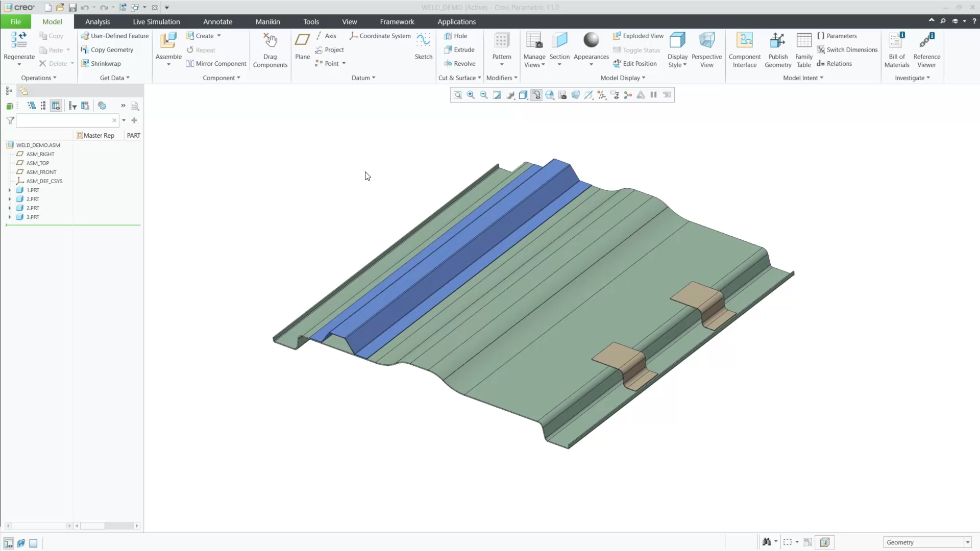Click Switch Dimensions
This screenshot has height=551, width=980.
tap(847, 50)
